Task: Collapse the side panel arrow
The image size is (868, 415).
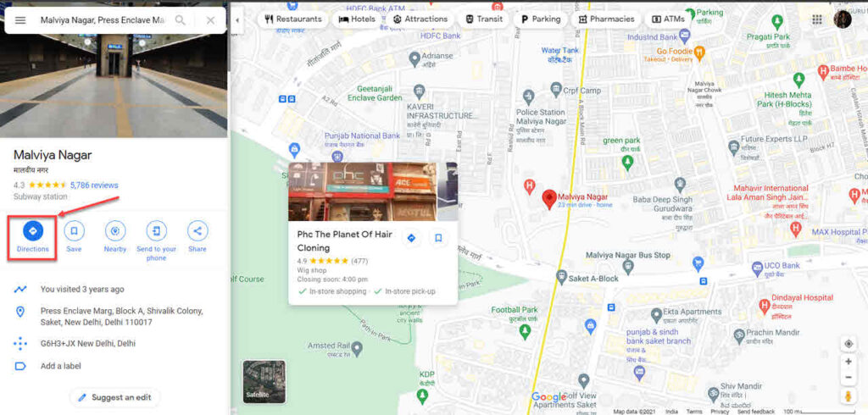Action: [237, 20]
